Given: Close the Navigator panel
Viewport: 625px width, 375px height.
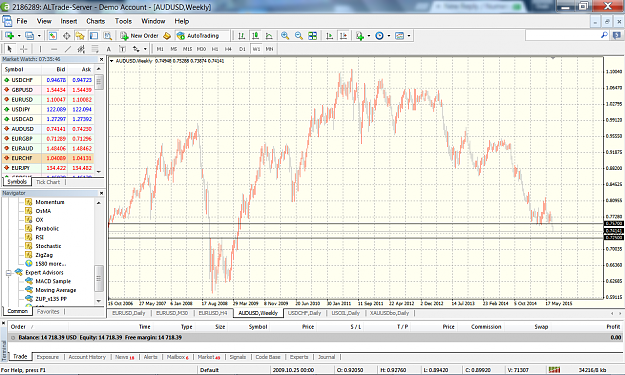Looking at the screenshot, I should pyautogui.click(x=101, y=193).
